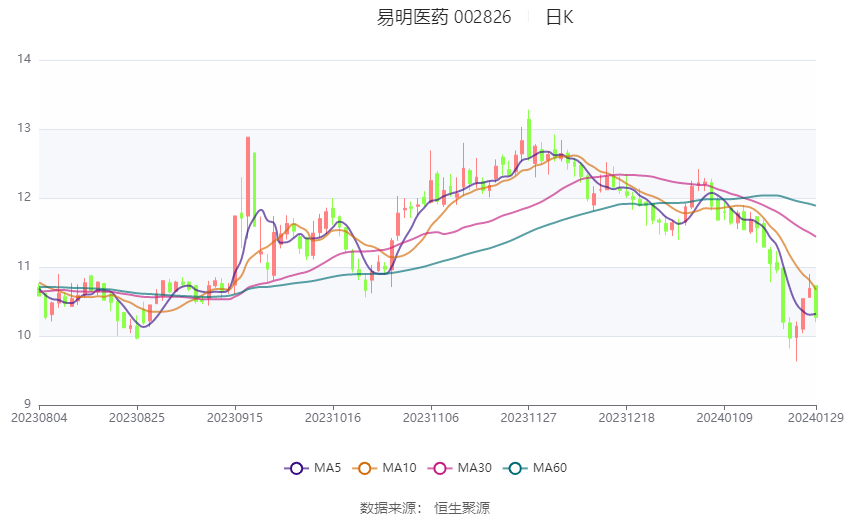
Task: Click the data source text 数据来源: 恒生聚源
Action: click(425, 508)
